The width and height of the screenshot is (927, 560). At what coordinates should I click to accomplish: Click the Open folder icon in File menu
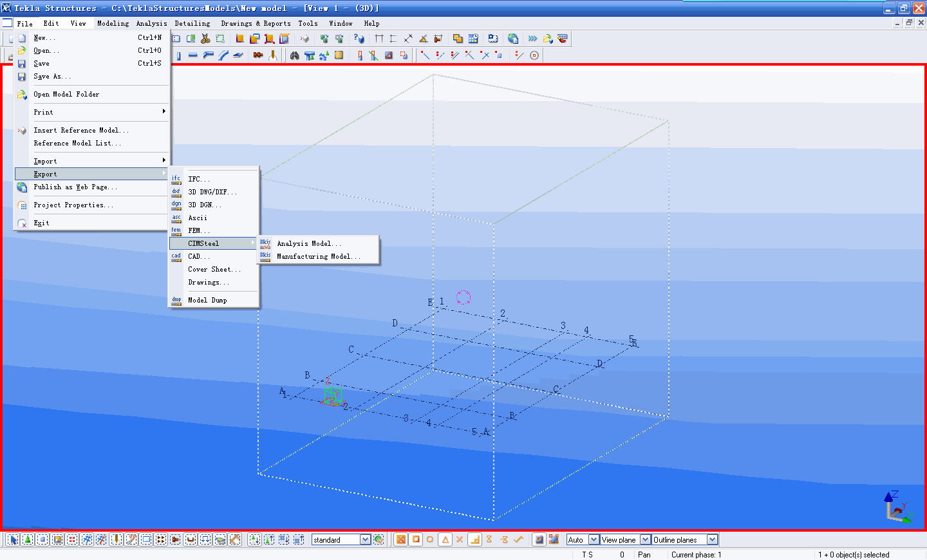tap(22, 50)
